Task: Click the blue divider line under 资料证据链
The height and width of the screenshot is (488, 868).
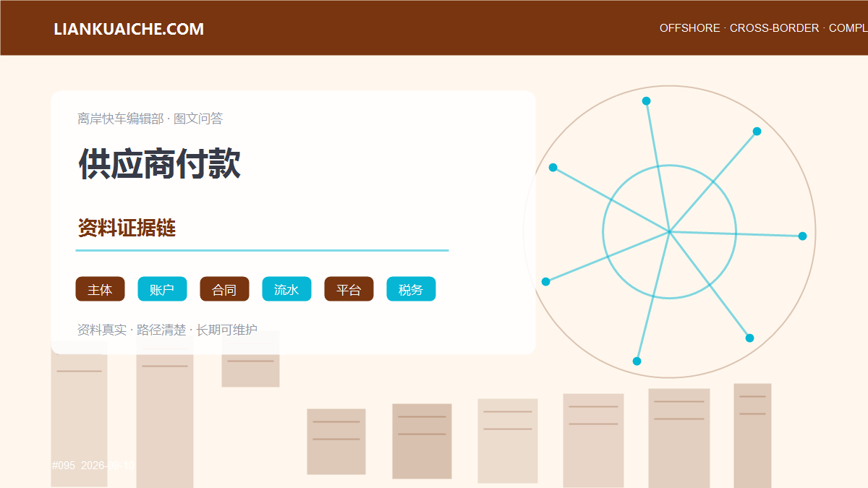Action: click(x=262, y=250)
